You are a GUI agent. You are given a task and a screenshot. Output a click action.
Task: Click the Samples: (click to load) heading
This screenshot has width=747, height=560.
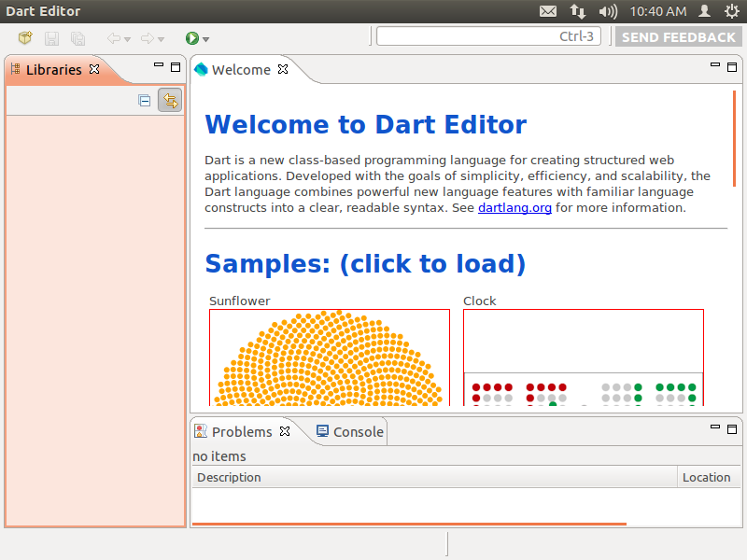coord(365,264)
